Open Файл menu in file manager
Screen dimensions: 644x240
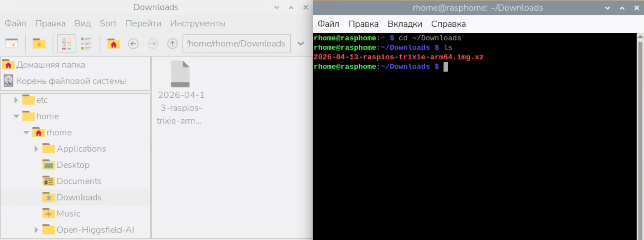15,23
